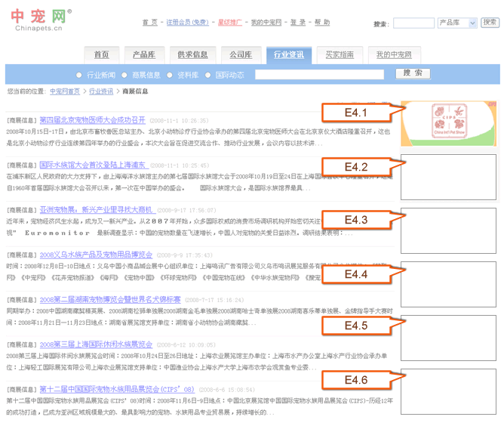
Task: Expand the 产品库 search category dropdown
Action: click(x=457, y=23)
